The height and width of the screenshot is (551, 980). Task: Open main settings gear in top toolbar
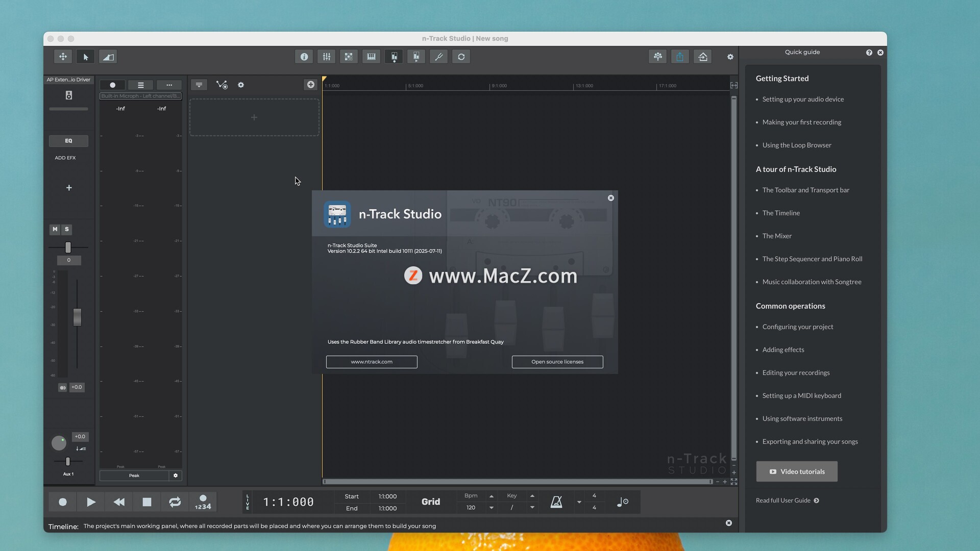tap(730, 57)
